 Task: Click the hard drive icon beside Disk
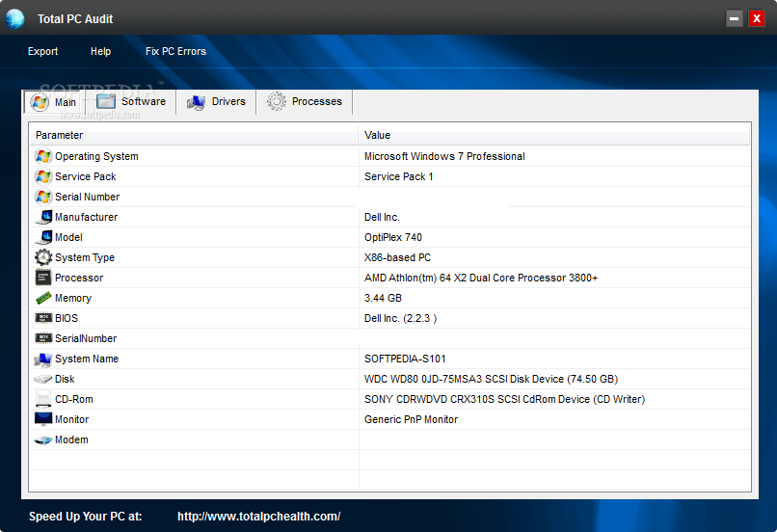click(x=43, y=379)
